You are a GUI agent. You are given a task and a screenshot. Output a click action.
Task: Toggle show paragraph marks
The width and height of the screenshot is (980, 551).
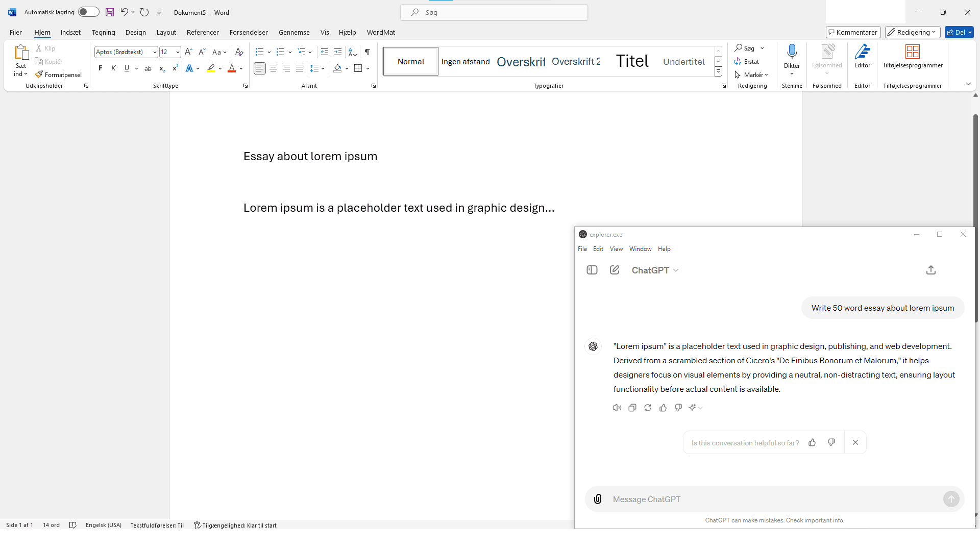pyautogui.click(x=367, y=52)
